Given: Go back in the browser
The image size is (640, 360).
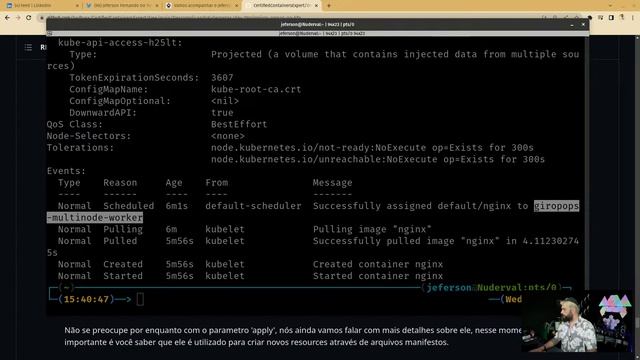Looking at the screenshot, I should 7,18.
